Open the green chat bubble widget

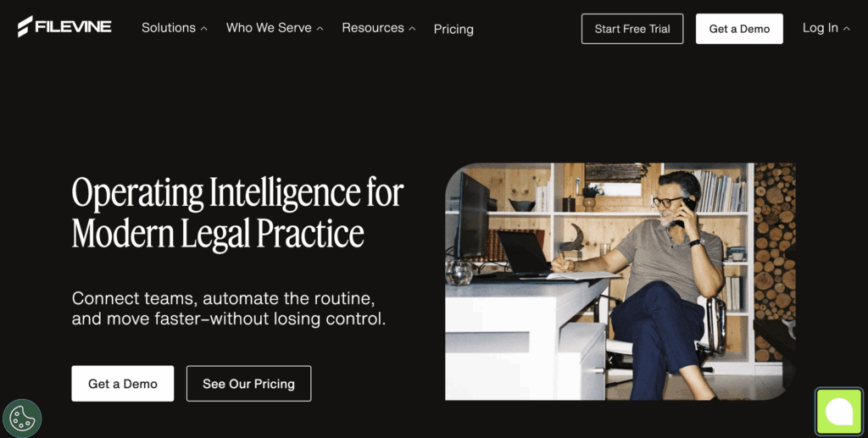838,412
